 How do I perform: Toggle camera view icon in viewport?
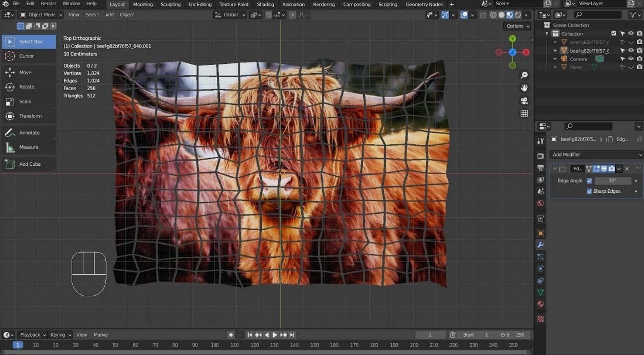[x=524, y=101]
